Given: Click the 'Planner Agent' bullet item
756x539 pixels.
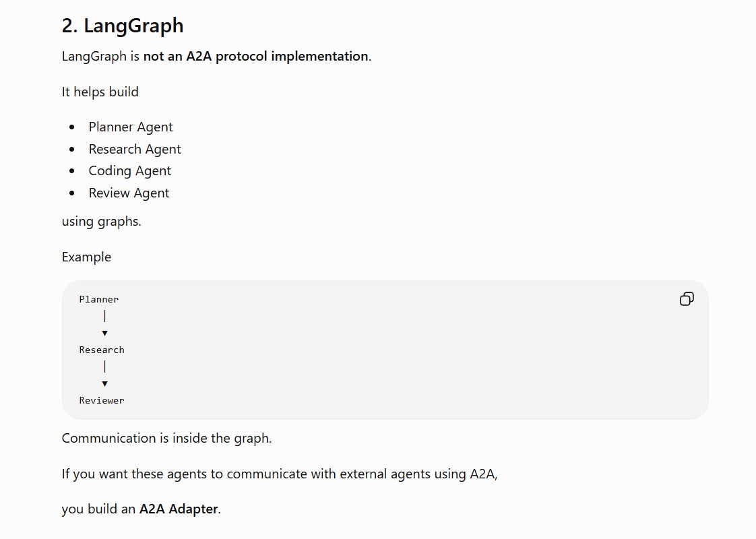Looking at the screenshot, I should (130, 127).
